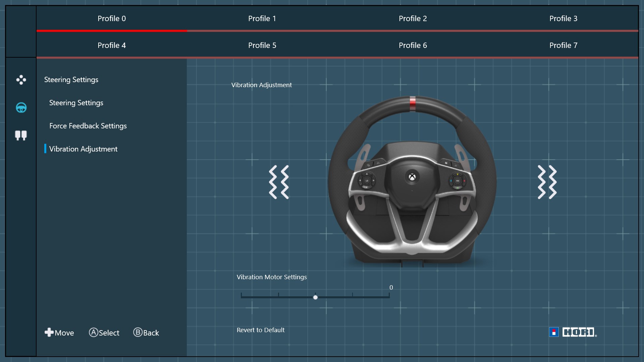The width and height of the screenshot is (644, 362).
Task: Click the Vibration Motor Settings slider handle
Action: coord(315,297)
